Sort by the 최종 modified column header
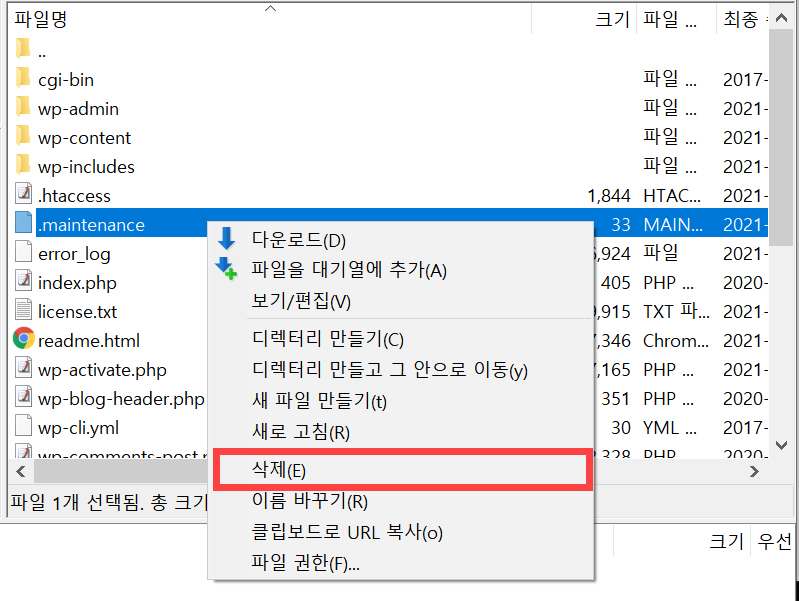 coord(742,19)
